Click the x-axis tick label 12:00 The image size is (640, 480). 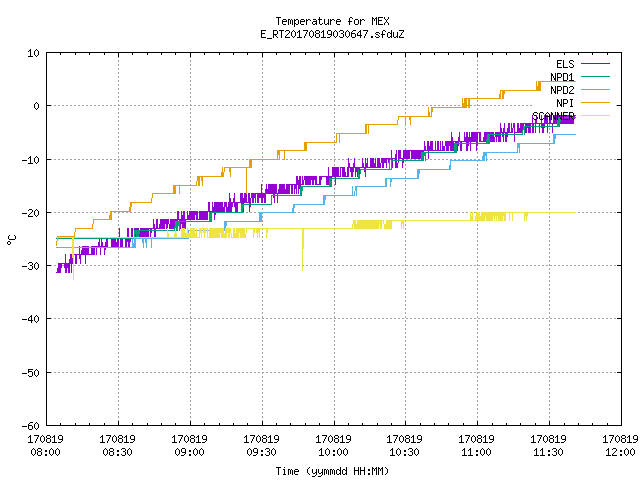click(x=620, y=452)
